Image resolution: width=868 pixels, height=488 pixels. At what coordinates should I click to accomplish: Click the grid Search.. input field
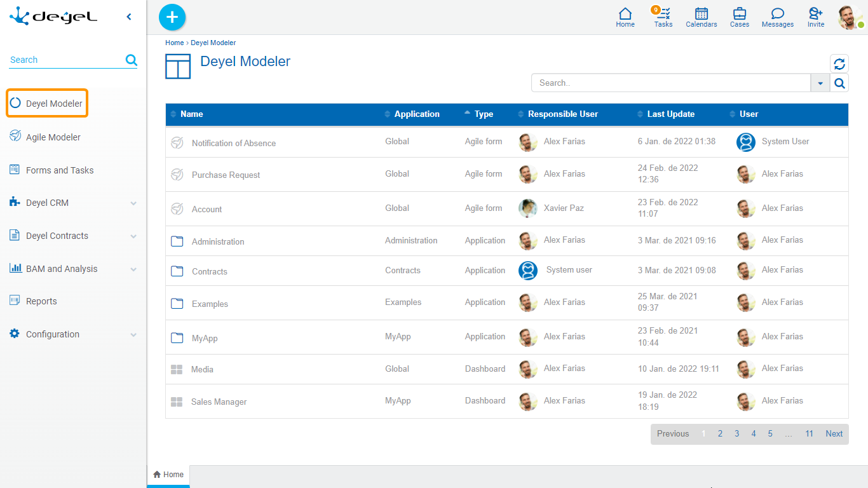[x=671, y=83]
